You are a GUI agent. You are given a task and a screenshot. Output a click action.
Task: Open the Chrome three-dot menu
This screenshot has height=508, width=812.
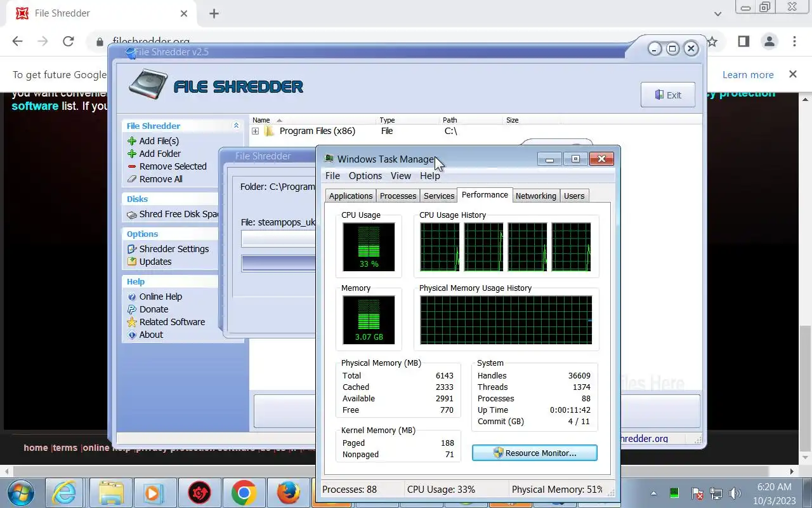click(794, 41)
